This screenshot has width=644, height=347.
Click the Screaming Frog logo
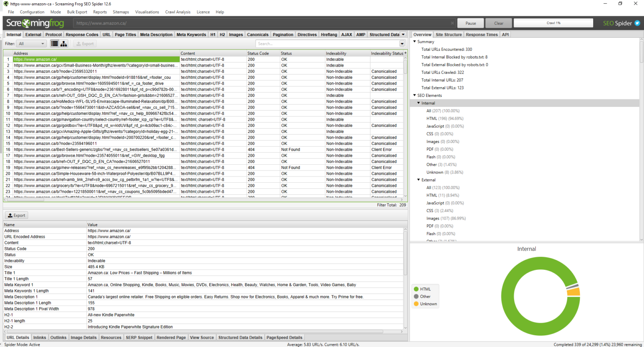tap(35, 23)
